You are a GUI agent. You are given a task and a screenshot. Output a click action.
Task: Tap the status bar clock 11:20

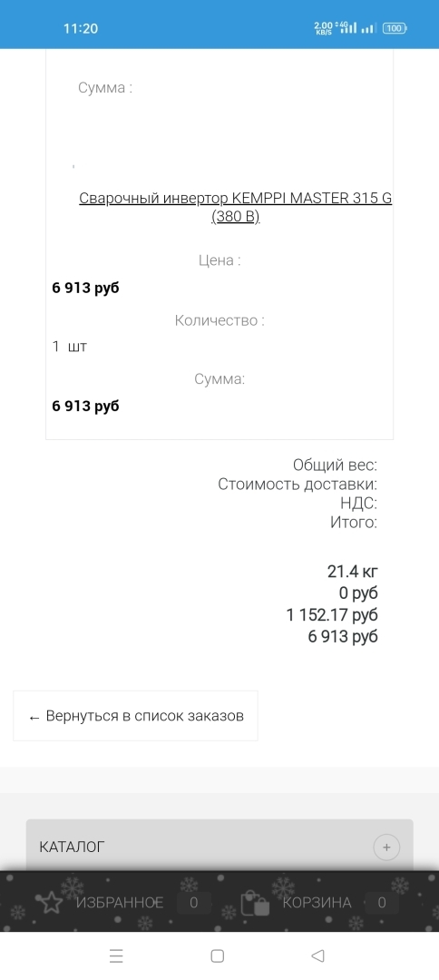click(x=81, y=28)
